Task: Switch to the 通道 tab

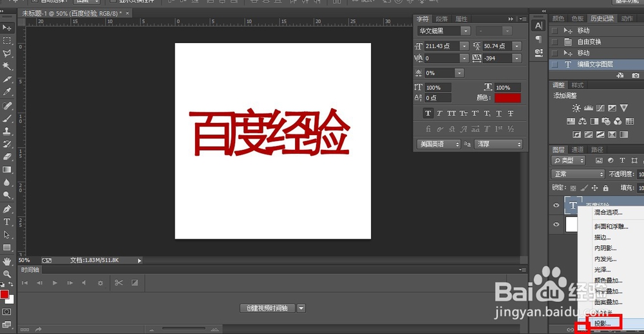Action: [578, 149]
